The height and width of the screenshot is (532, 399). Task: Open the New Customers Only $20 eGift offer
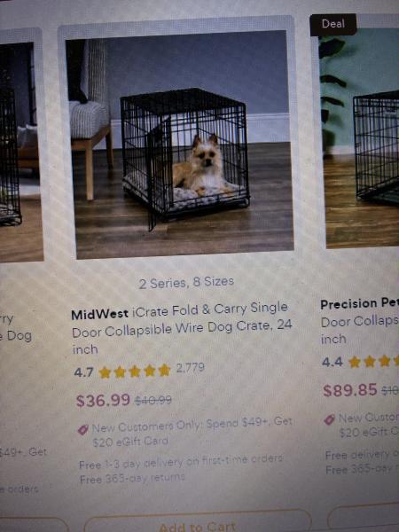[192, 431]
